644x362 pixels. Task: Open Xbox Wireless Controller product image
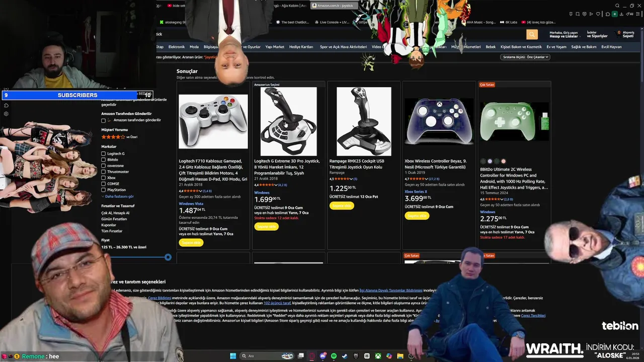439,121
